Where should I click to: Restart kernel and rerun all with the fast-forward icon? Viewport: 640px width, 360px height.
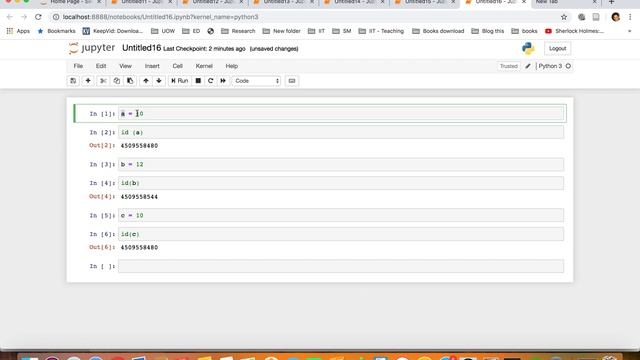(x=223, y=81)
